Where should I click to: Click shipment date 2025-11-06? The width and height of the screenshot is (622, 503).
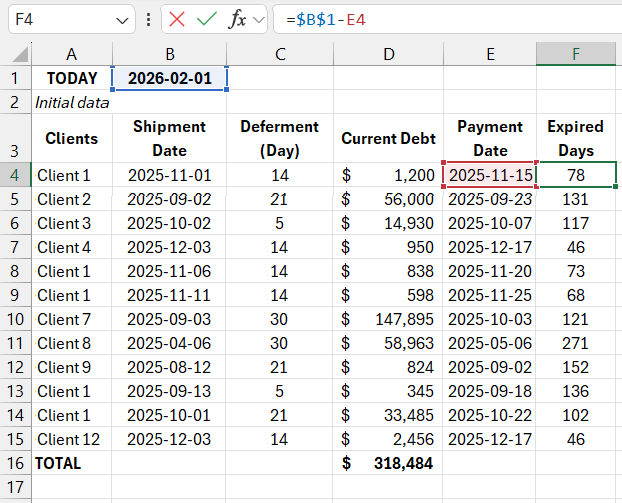(x=169, y=271)
